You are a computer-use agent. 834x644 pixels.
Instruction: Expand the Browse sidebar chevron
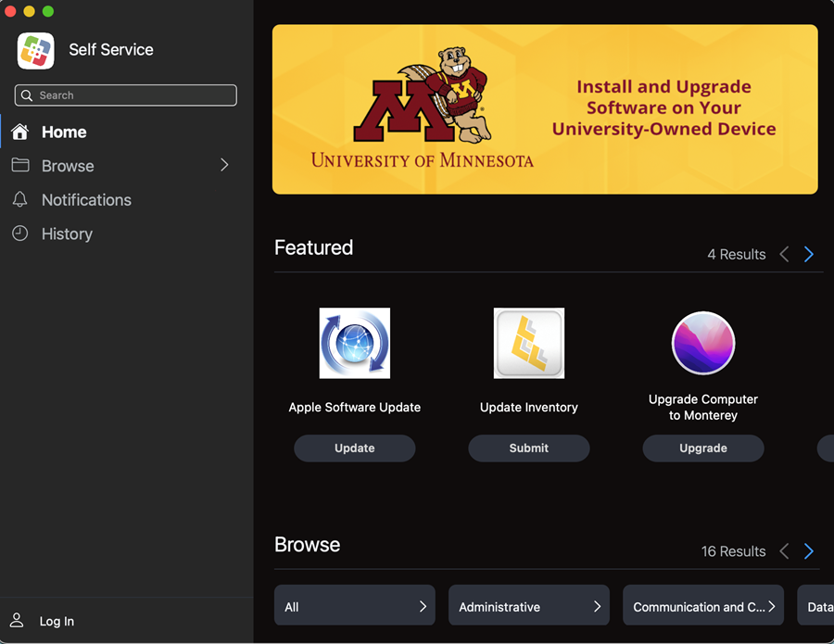coord(224,165)
